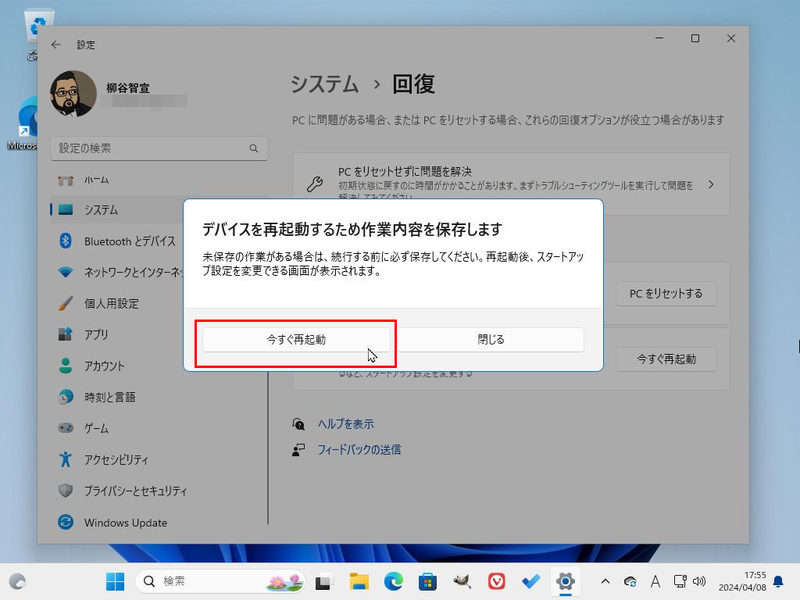
Task: Close the Settings window
Action: (x=731, y=38)
